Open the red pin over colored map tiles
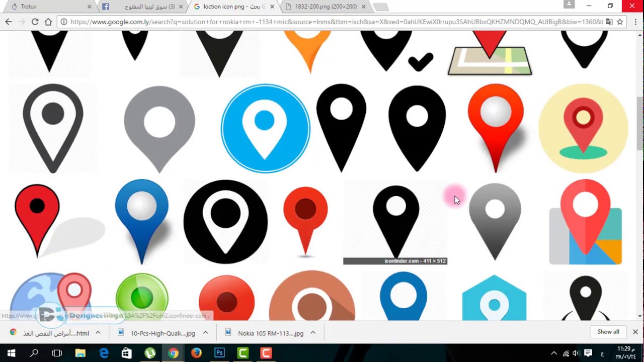The image size is (644, 362). [586, 222]
